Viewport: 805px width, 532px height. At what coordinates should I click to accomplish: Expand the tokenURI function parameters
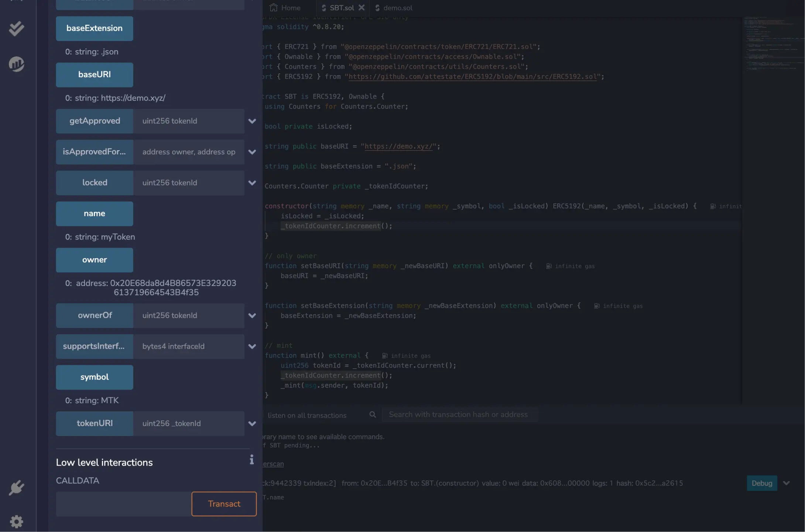tap(252, 424)
